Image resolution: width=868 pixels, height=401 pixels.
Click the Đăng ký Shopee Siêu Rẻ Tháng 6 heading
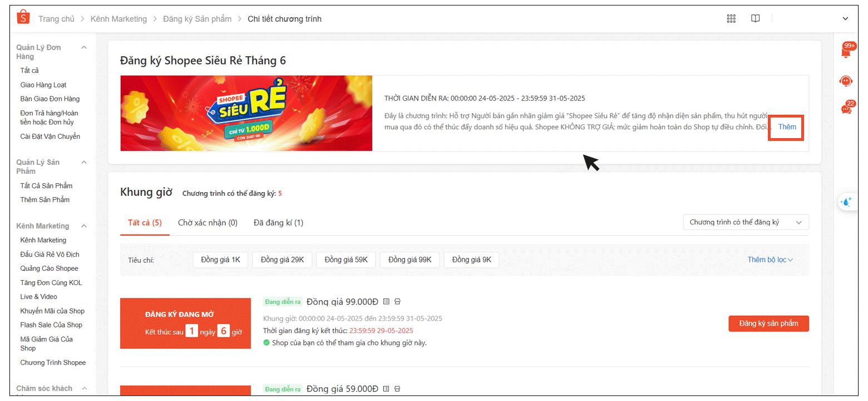tap(203, 60)
